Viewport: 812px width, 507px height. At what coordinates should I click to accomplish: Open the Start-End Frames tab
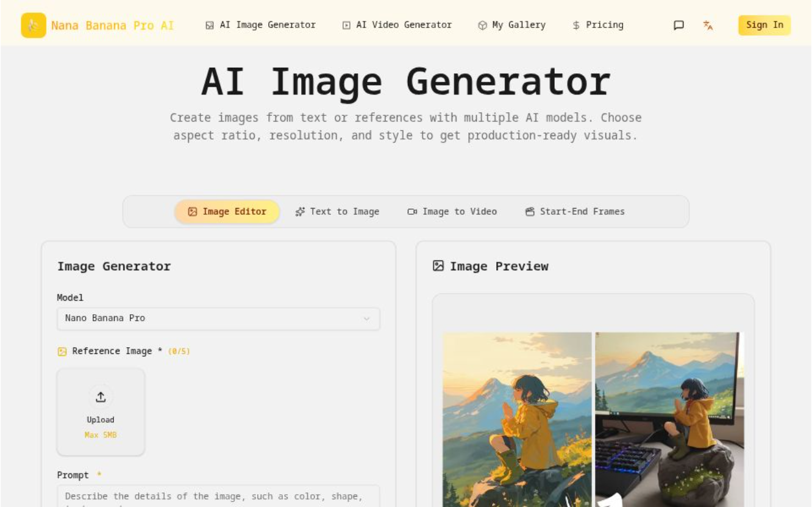click(574, 212)
